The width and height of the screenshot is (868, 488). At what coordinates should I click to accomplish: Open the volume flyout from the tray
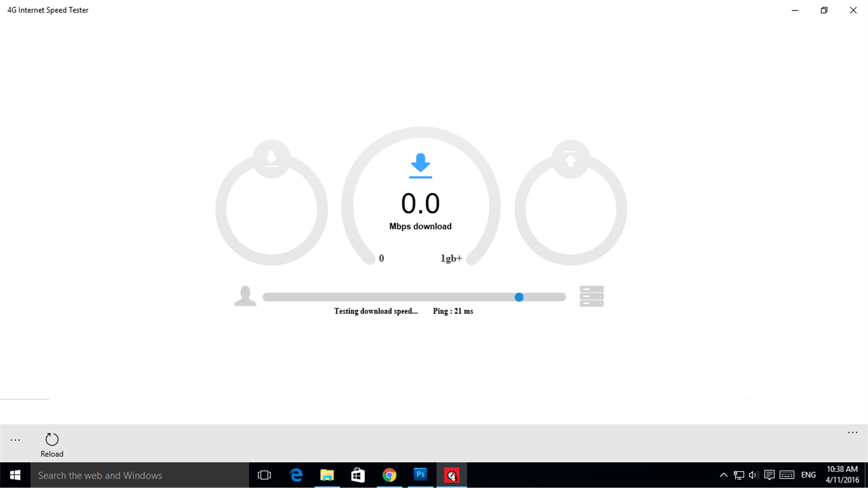[753, 474]
